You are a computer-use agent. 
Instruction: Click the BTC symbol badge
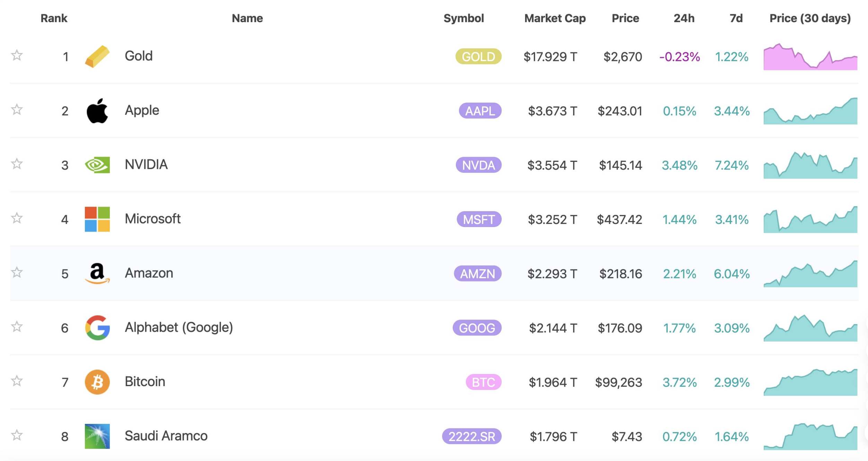(484, 382)
